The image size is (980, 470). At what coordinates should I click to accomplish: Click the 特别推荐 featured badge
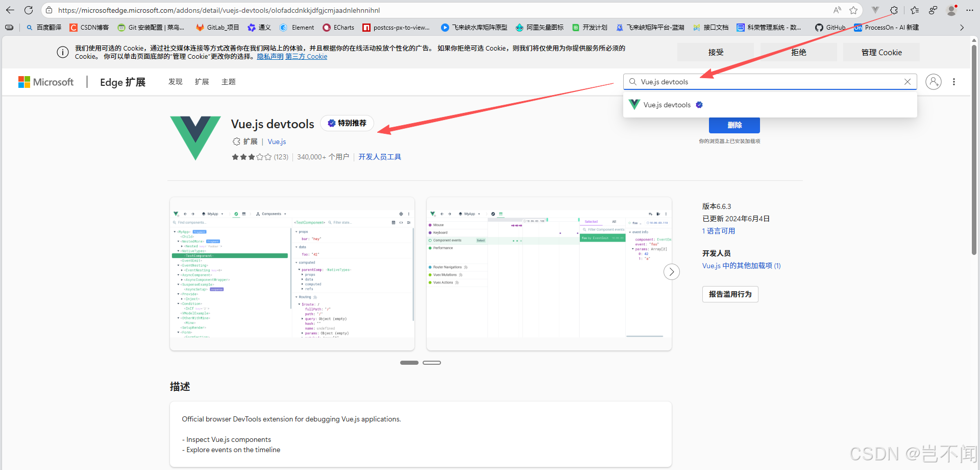click(347, 123)
